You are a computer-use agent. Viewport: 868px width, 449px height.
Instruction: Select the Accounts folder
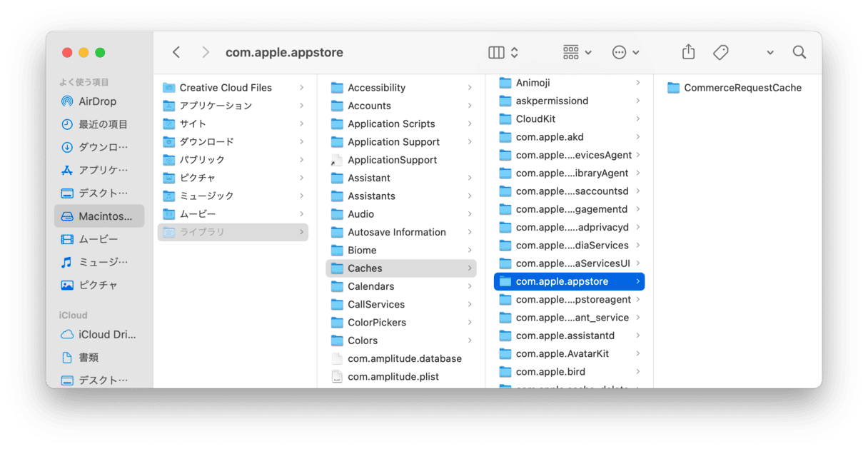(401, 106)
